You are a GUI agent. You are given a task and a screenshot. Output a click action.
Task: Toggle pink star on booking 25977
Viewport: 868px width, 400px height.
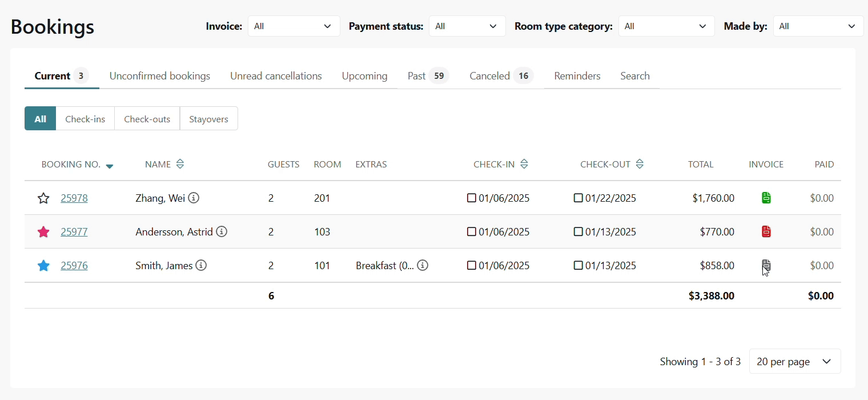point(43,232)
